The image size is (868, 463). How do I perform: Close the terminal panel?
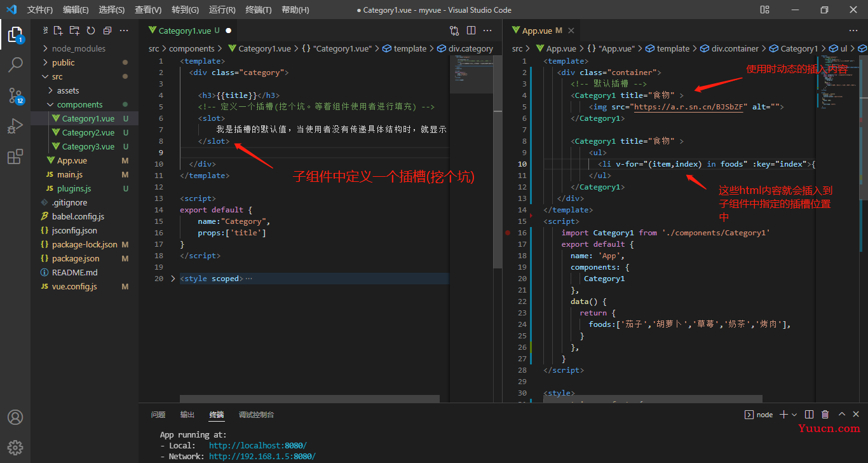pos(857,415)
